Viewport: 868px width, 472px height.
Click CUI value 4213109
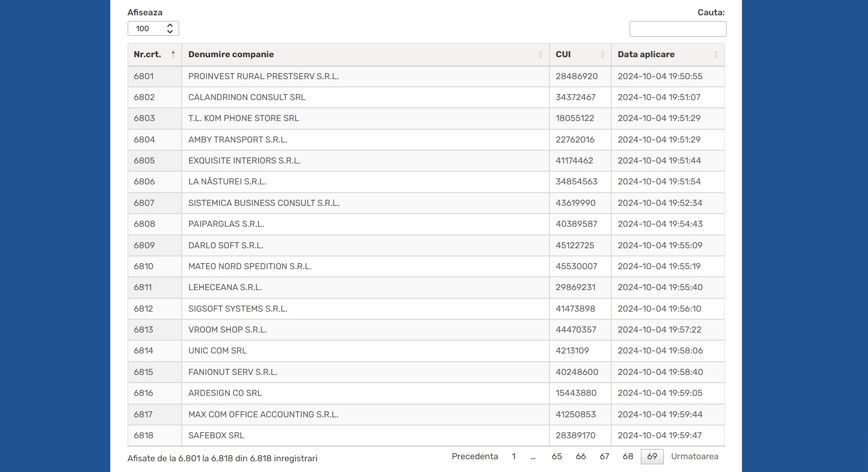pos(572,351)
